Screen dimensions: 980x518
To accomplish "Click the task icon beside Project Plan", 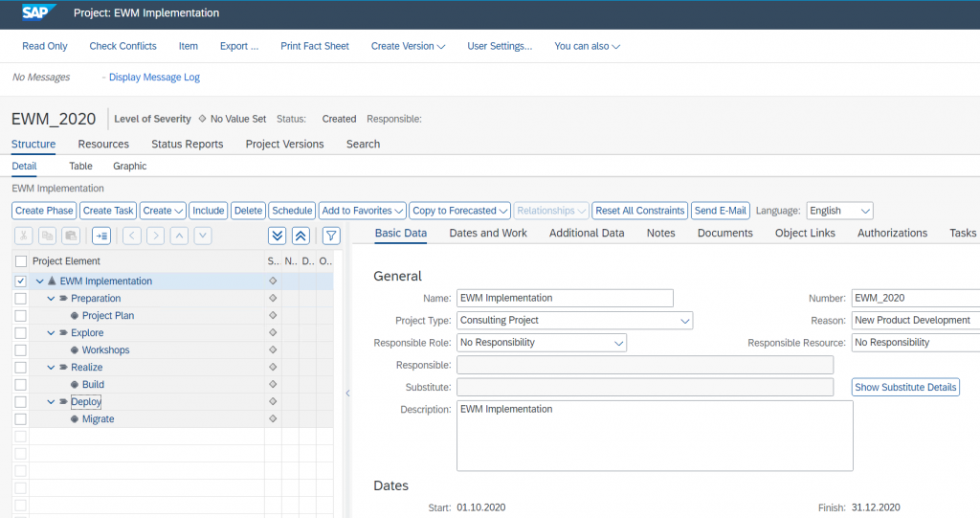I will (x=75, y=316).
